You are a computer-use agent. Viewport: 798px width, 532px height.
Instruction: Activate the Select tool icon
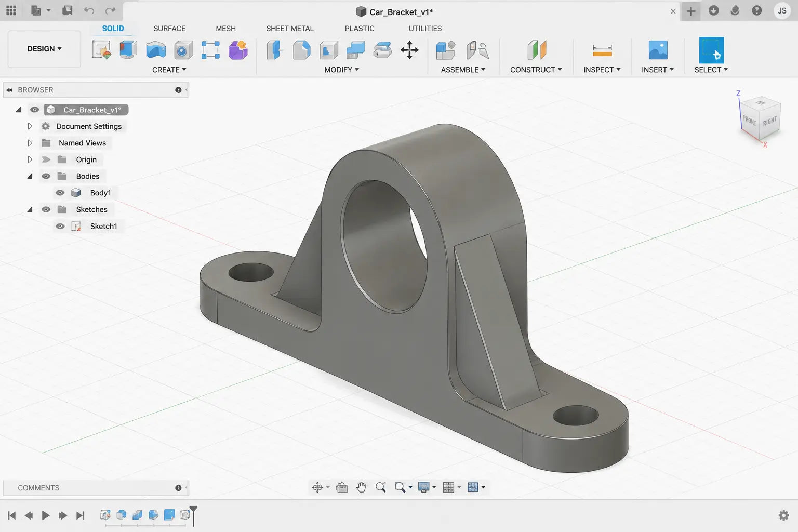(711, 50)
